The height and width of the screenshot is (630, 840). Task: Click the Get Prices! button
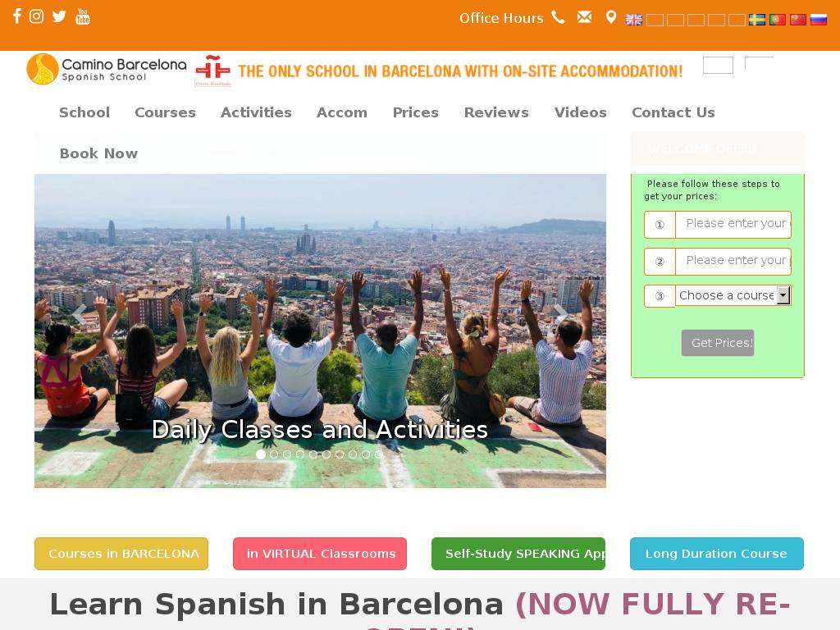pyautogui.click(x=718, y=343)
